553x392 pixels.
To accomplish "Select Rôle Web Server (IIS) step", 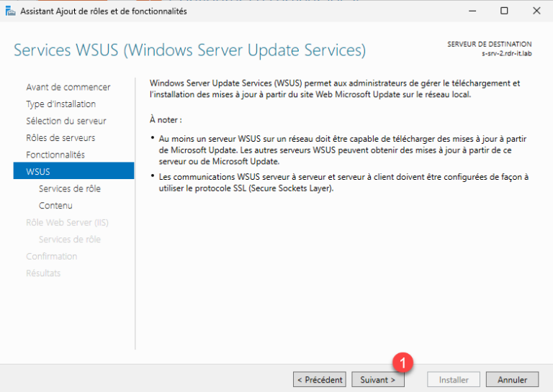I will (67, 222).
